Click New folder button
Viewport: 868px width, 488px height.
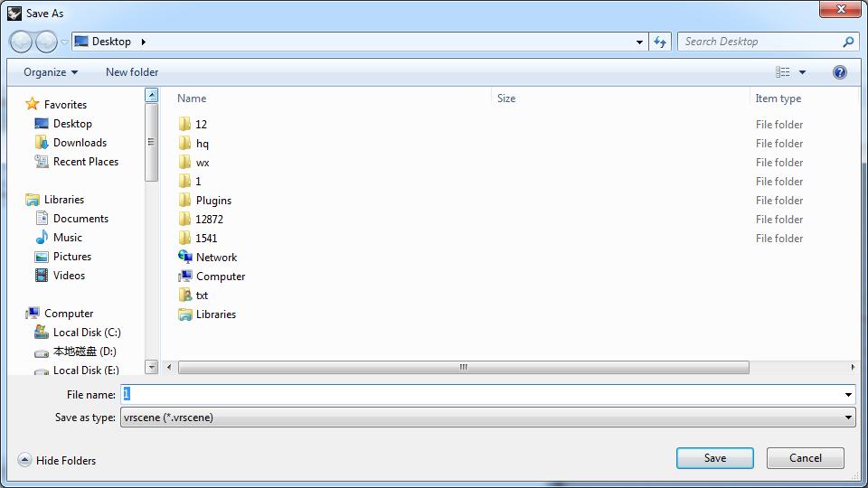coord(132,72)
